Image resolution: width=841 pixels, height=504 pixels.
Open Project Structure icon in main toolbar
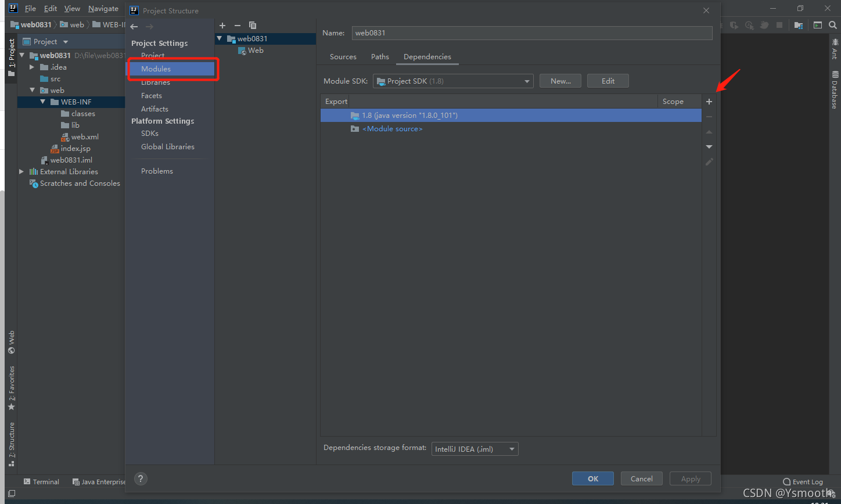[x=799, y=26]
